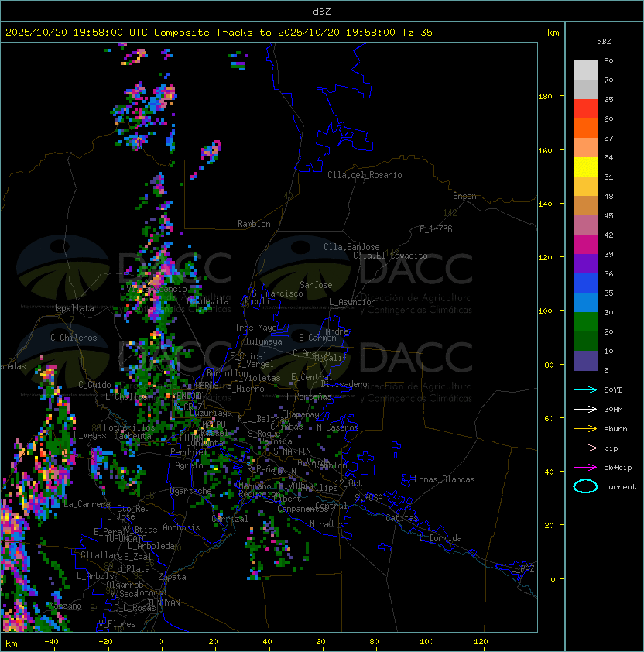Click the 'Mirador' map label
Screen dimensions: 644x652
(327, 524)
